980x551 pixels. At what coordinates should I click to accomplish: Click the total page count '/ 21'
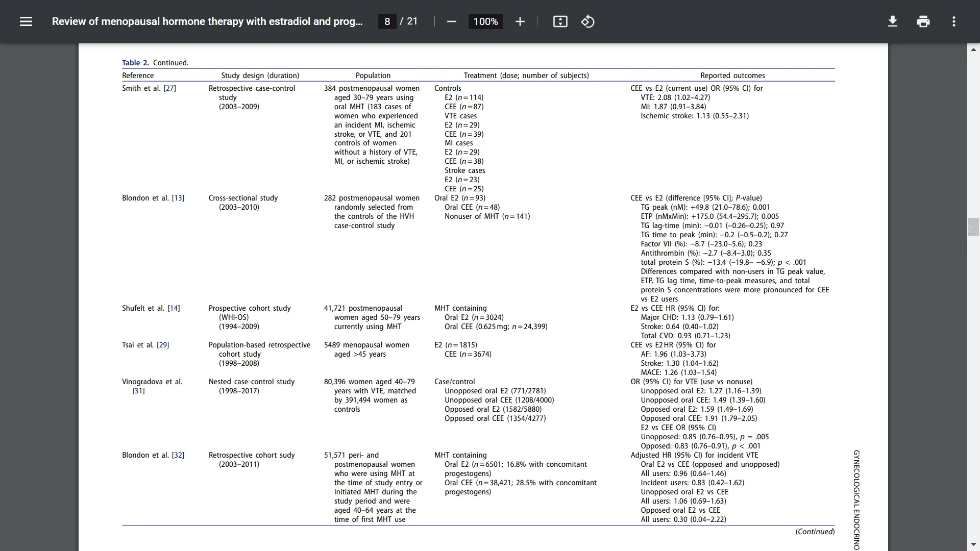(409, 21)
